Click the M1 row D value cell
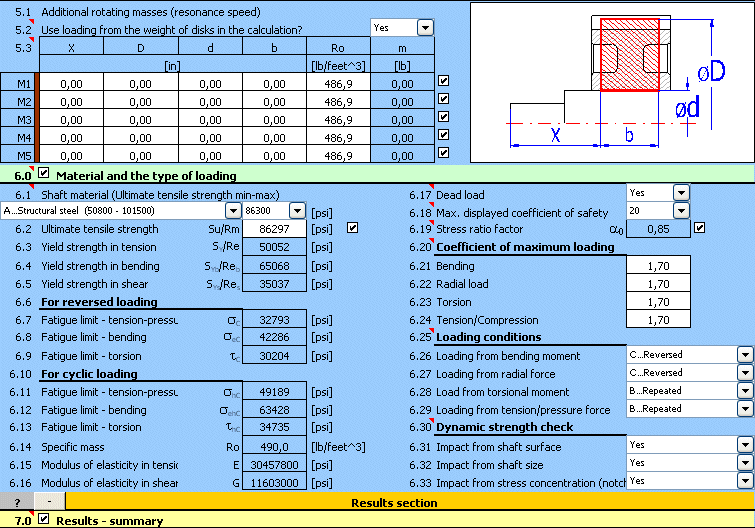 [x=141, y=84]
